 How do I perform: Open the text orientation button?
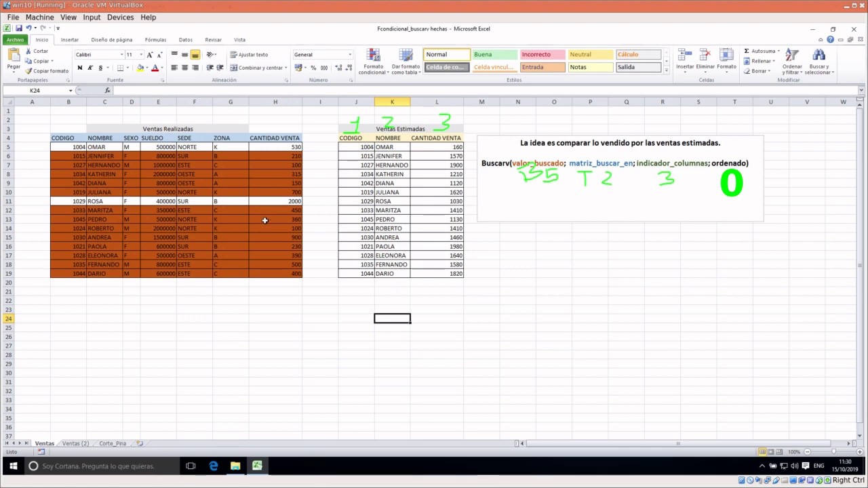coord(211,55)
